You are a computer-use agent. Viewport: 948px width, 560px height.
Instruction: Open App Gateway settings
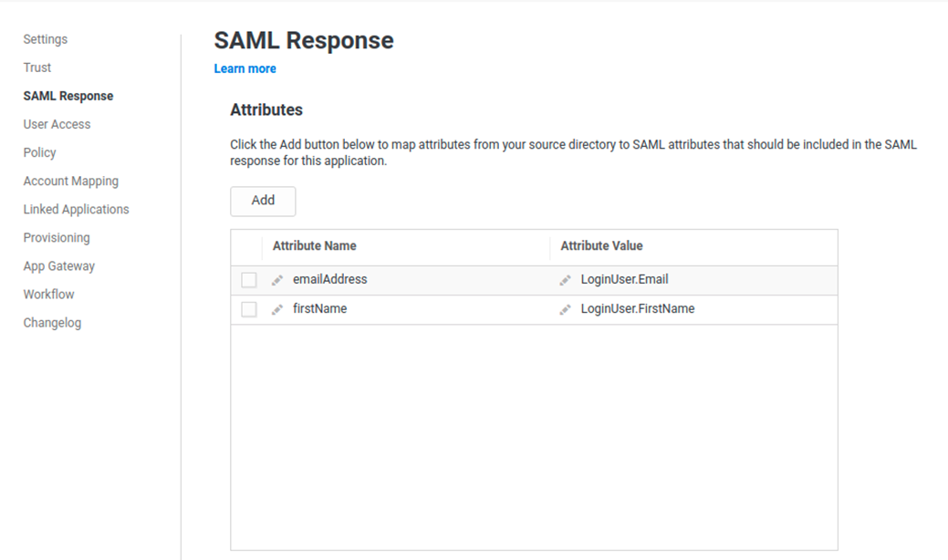pos(58,265)
